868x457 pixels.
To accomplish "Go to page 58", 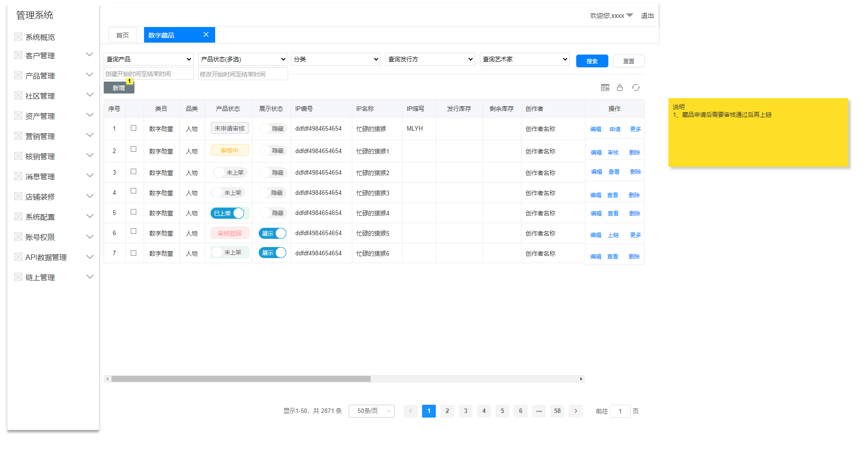I will [557, 411].
